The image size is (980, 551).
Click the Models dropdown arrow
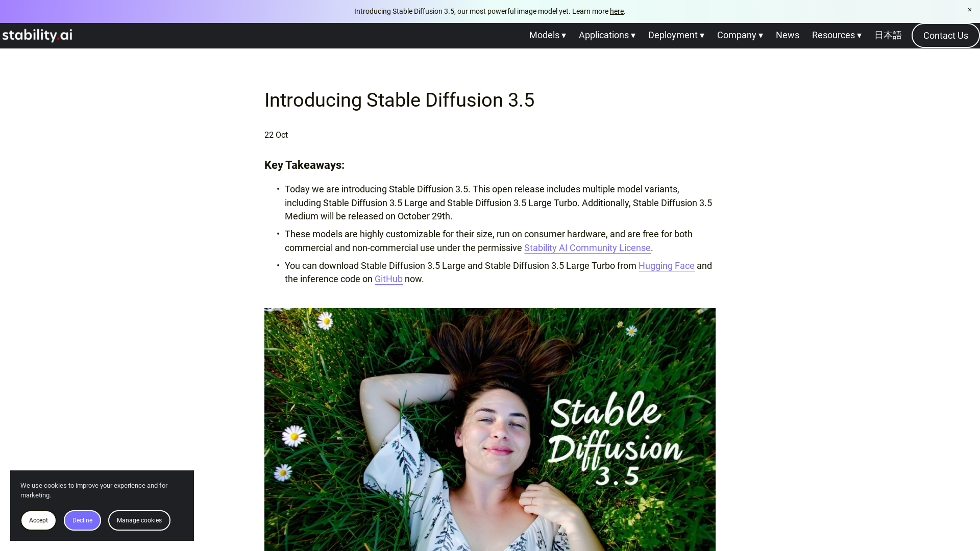565,35
